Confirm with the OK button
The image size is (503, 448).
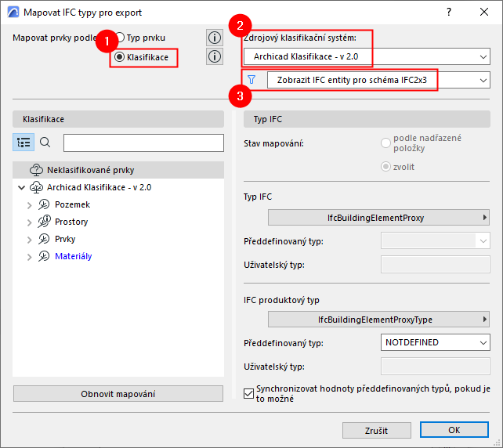tap(454, 430)
